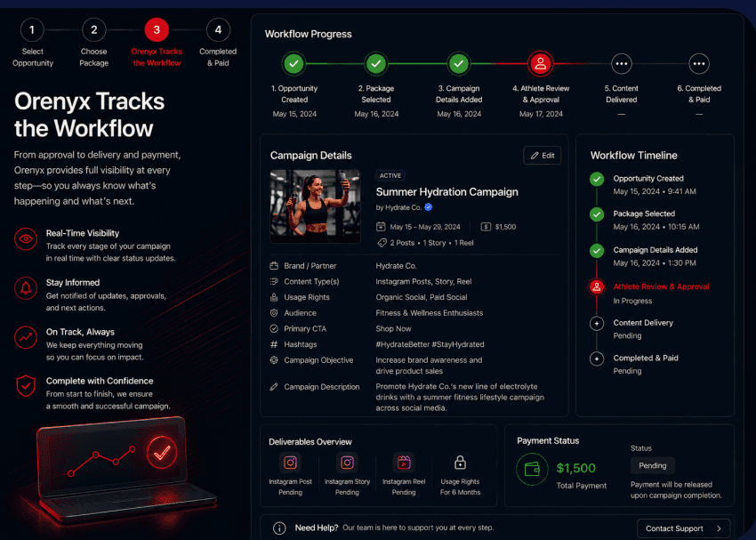Select active step 3 Orenyx Tracks circle
Viewport: 756px width, 540px height.
click(x=157, y=30)
